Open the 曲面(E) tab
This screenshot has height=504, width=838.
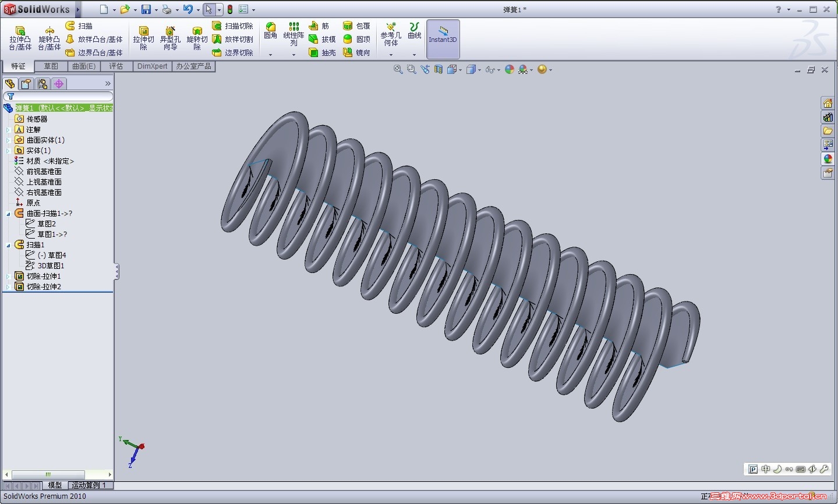click(84, 66)
